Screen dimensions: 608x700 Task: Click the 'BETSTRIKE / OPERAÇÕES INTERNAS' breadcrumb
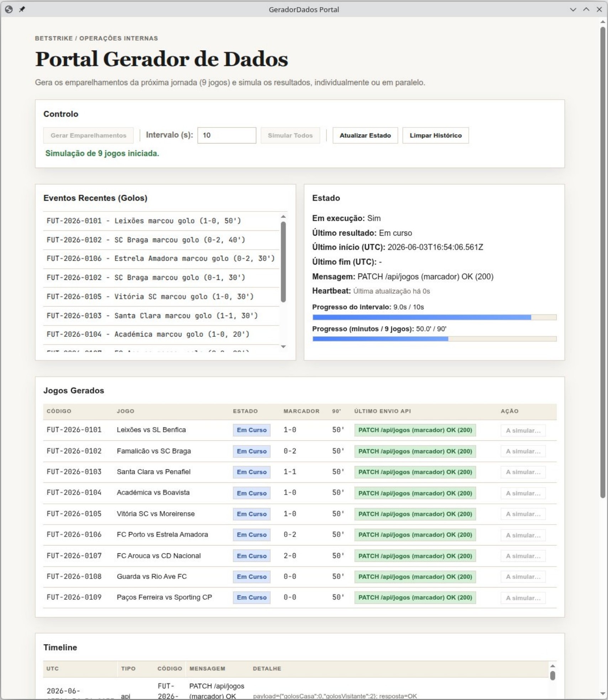click(x=96, y=38)
